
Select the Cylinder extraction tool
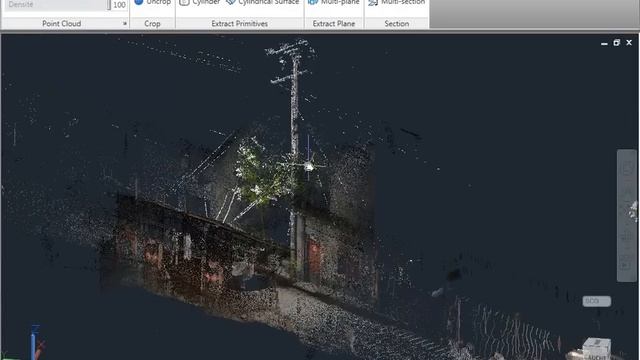[200, 2]
